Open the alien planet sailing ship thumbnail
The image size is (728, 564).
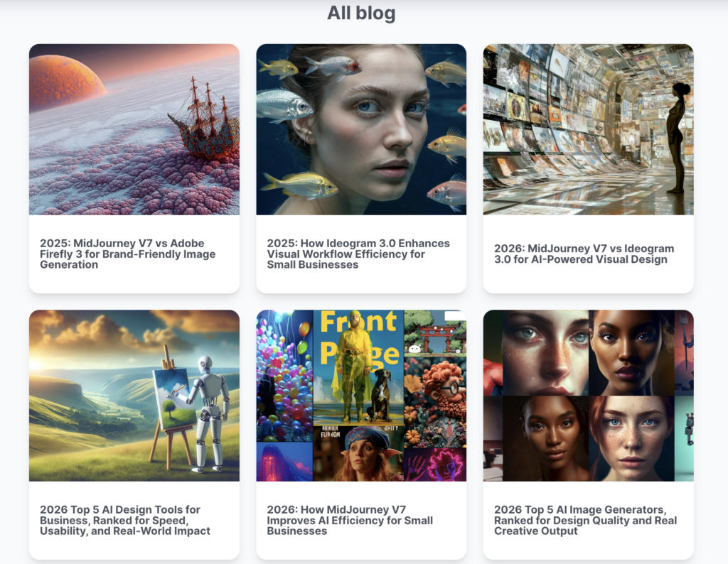[x=134, y=129]
